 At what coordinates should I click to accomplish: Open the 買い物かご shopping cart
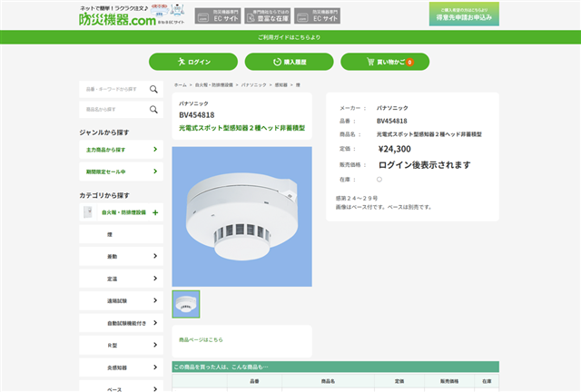click(x=385, y=62)
